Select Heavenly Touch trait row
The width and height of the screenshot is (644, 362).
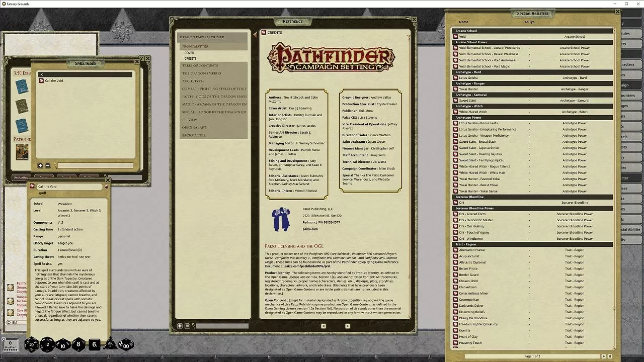coord(533,343)
